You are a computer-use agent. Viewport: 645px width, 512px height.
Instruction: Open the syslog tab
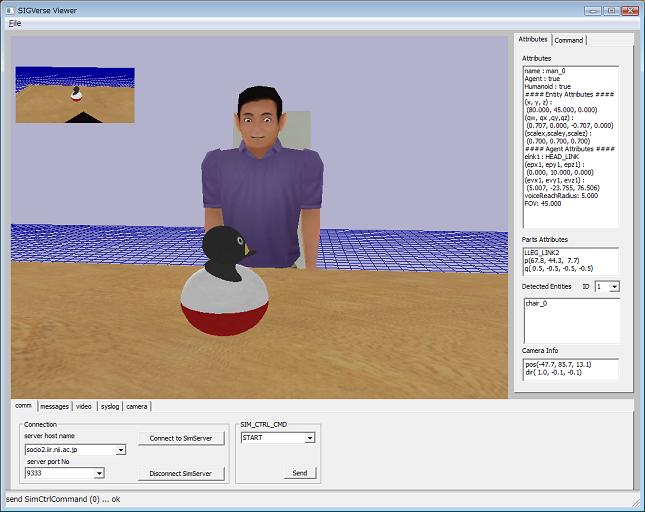109,406
